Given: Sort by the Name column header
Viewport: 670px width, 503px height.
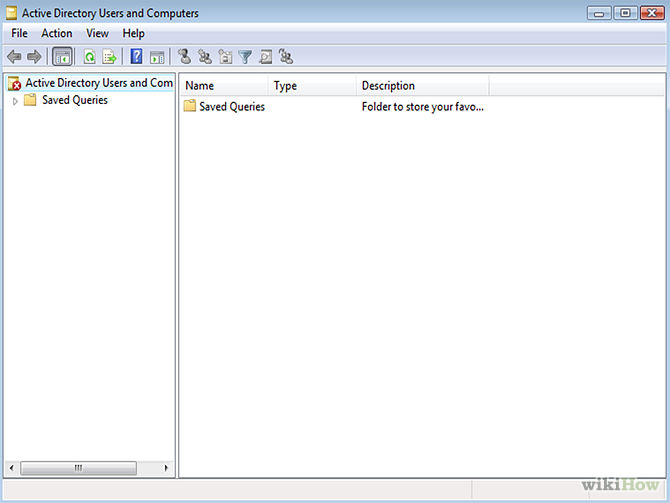Looking at the screenshot, I should click(225, 86).
